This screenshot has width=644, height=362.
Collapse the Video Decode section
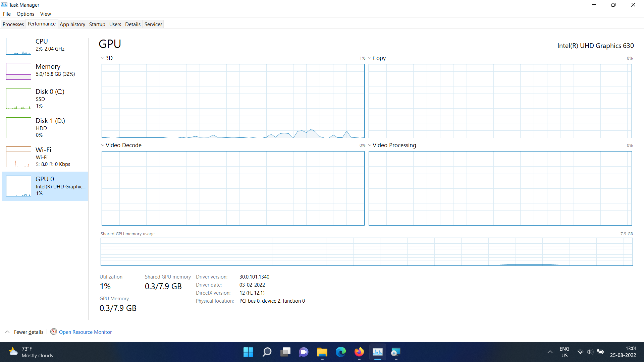103,145
